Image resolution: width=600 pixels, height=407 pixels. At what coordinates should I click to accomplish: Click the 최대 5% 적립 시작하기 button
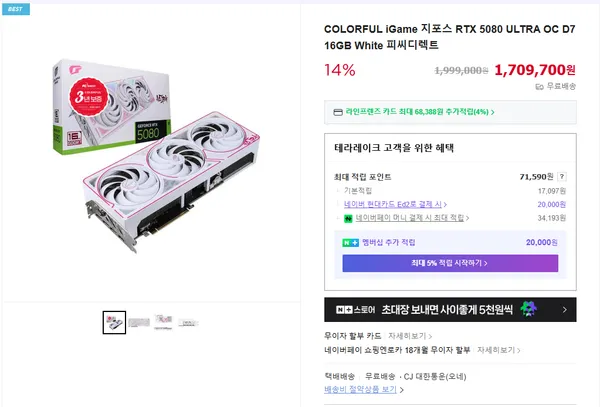coord(450,263)
